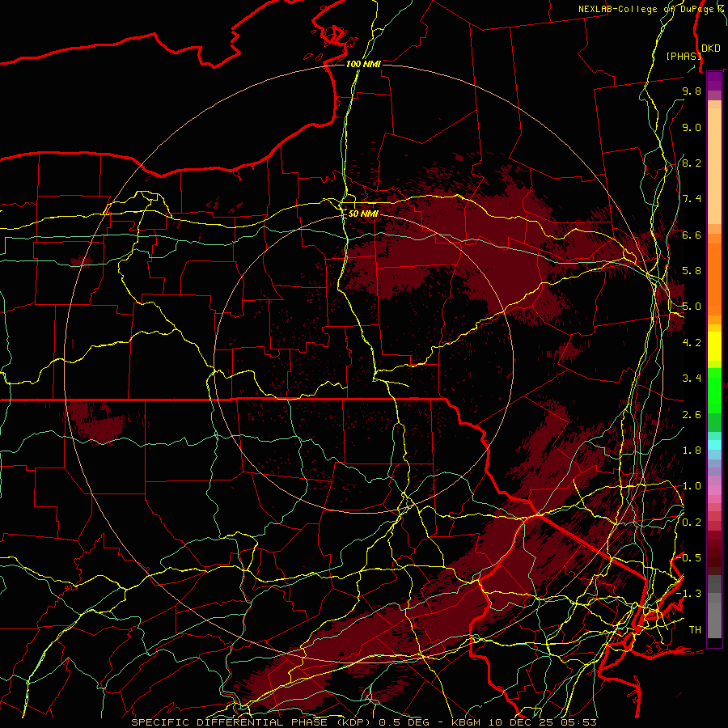
Task: Click the DKD label near color scale
Action: pyautogui.click(x=711, y=49)
